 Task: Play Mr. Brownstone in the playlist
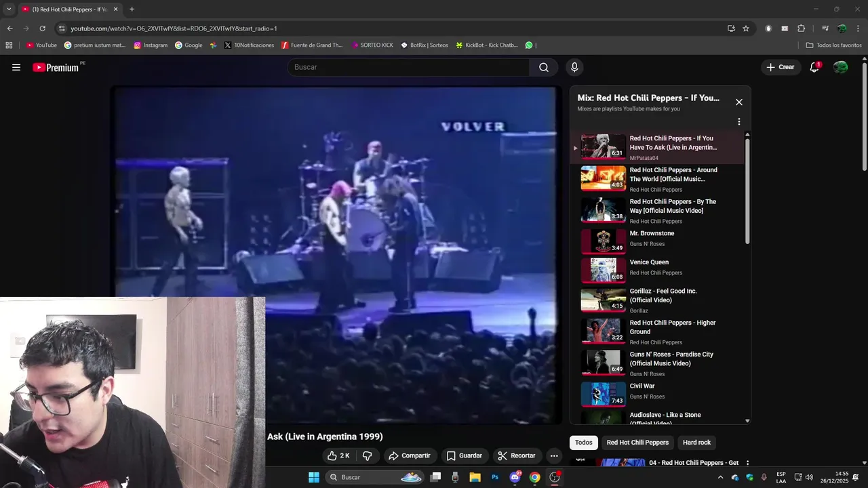pyautogui.click(x=657, y=241)
